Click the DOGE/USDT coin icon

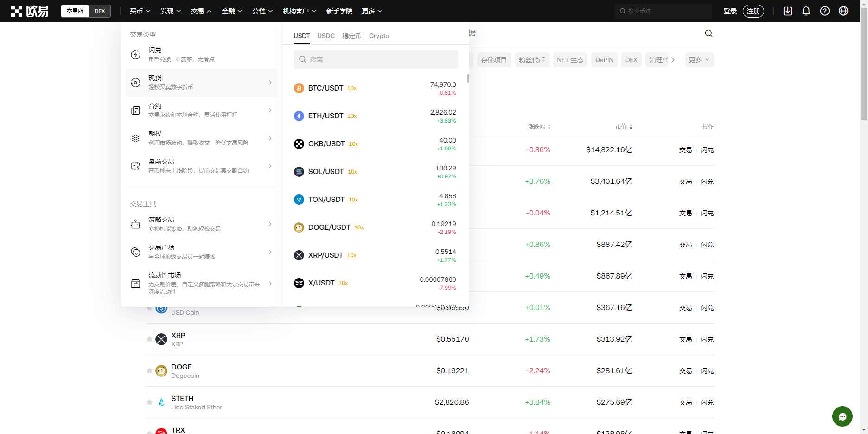coord(299,227)
